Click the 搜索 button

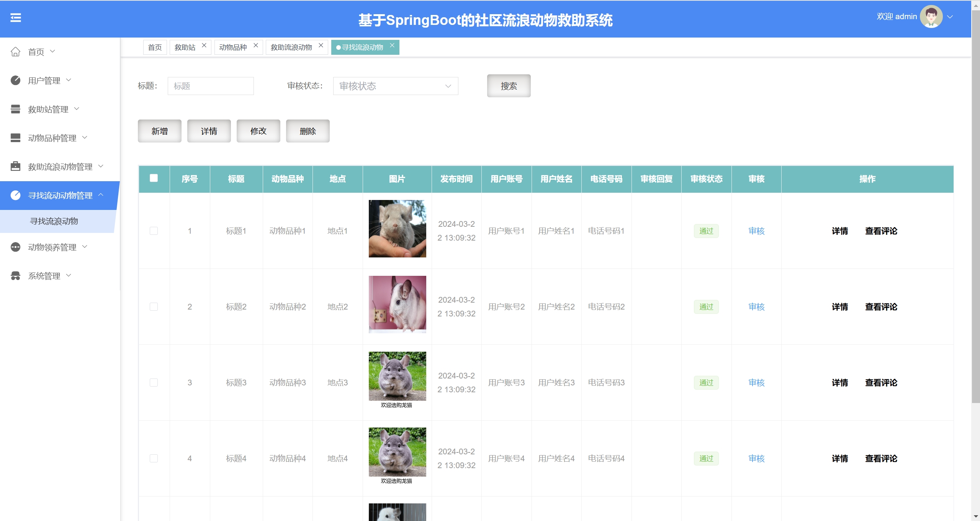[x=509, y=86]
